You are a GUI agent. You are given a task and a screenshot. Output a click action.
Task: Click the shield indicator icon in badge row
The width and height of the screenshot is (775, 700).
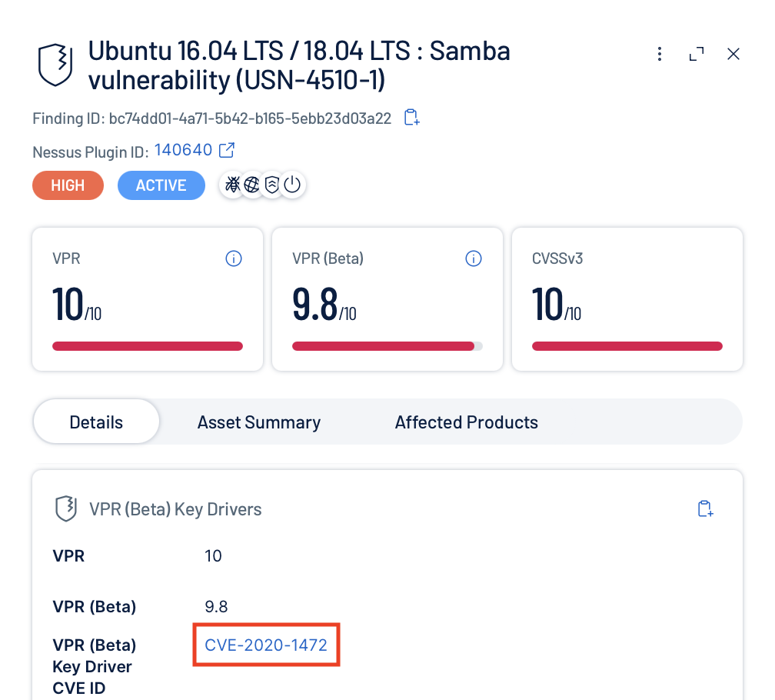(x=272, y=185)
